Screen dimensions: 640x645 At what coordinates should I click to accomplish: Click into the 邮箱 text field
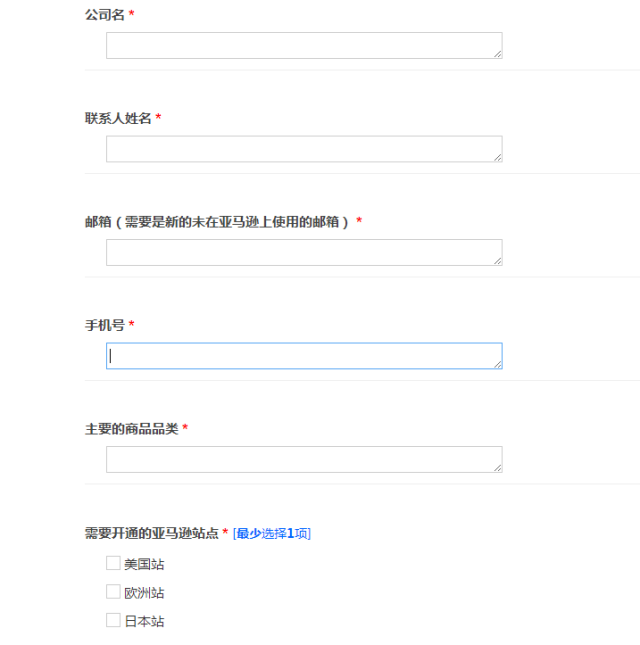click(303, 252)
